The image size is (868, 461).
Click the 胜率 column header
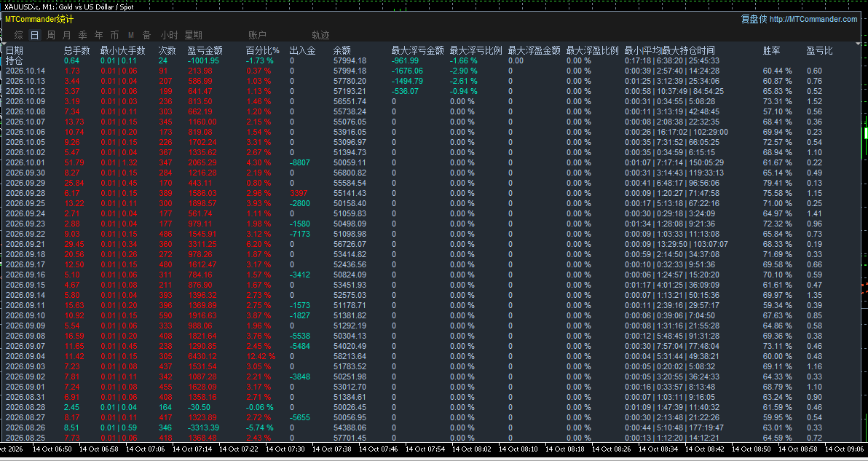(x=771, y=50)
